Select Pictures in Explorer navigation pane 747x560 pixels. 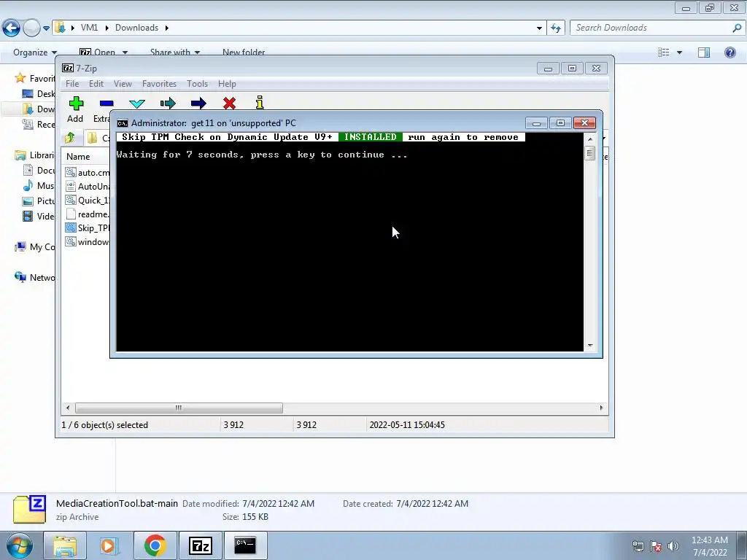click(x=39, y=201)
